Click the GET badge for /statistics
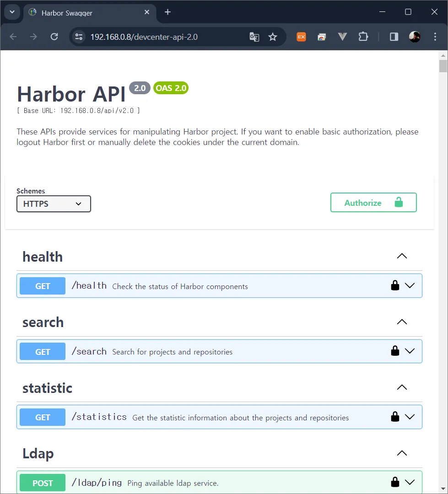The image size is (448, 494). 43,417
